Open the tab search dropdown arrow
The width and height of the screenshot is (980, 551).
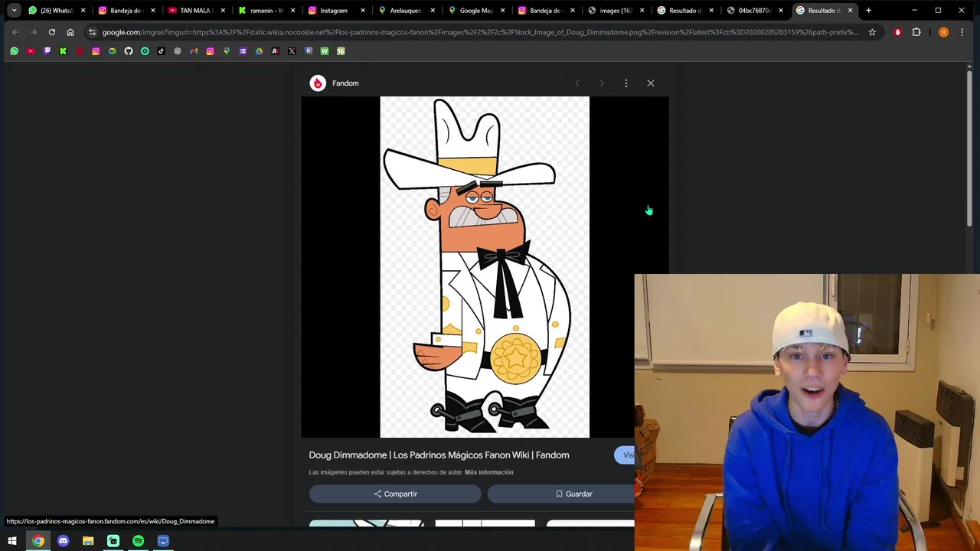(x=14, y=11)
